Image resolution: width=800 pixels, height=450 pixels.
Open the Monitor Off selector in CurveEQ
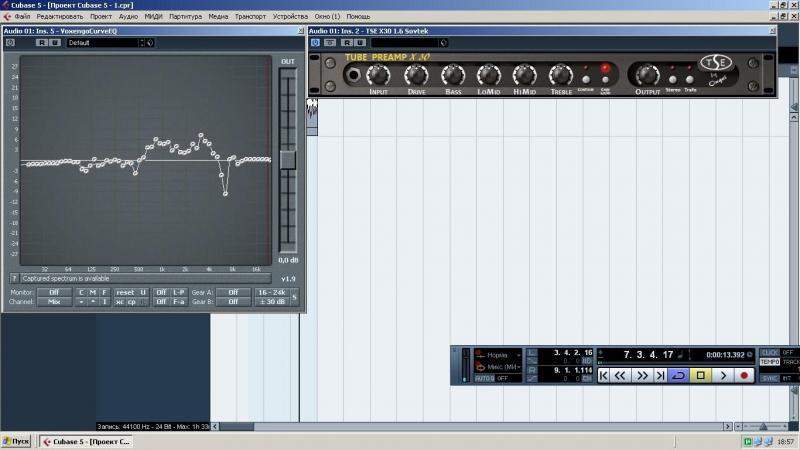click(x=54, y=292)
